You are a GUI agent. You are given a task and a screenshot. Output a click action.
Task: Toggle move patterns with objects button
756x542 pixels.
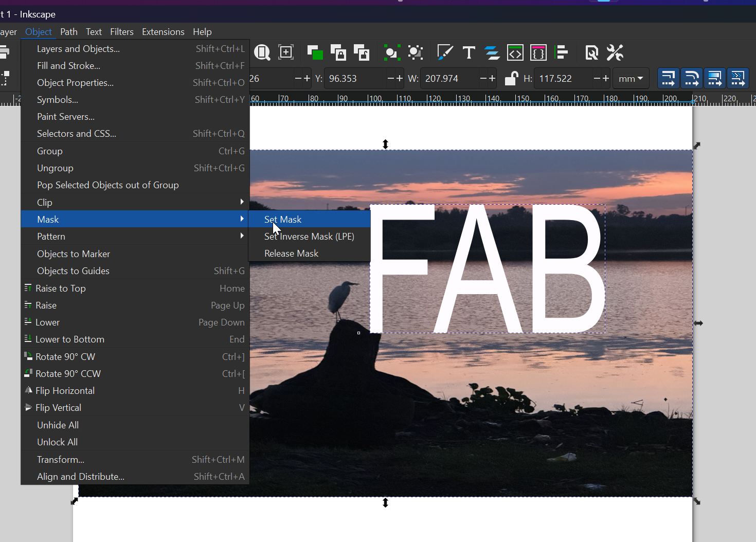click(x=738, y=79)
